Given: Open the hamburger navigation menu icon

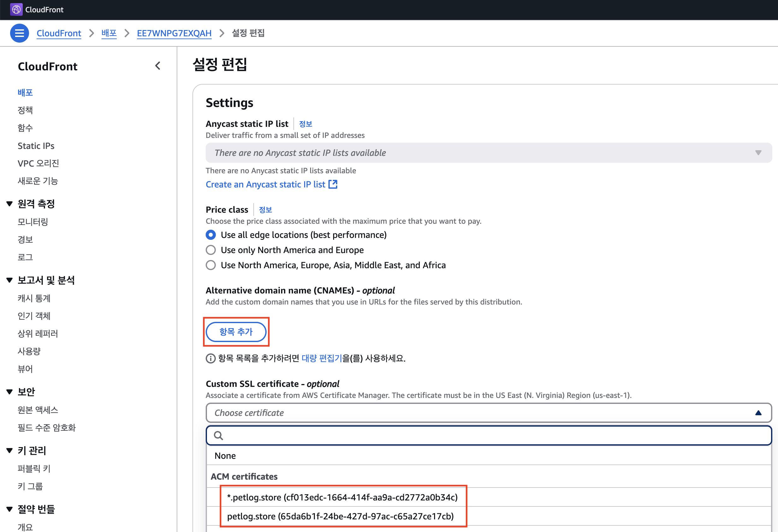Looking at the screenshot, I should pyautogui.click(x=20, y=33).
